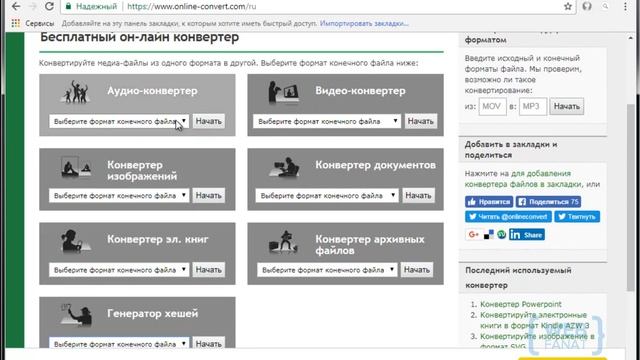Viewport: 640px width, 360px height.
Task: Open Chrome three-dot menu
Action: [625, 7]
